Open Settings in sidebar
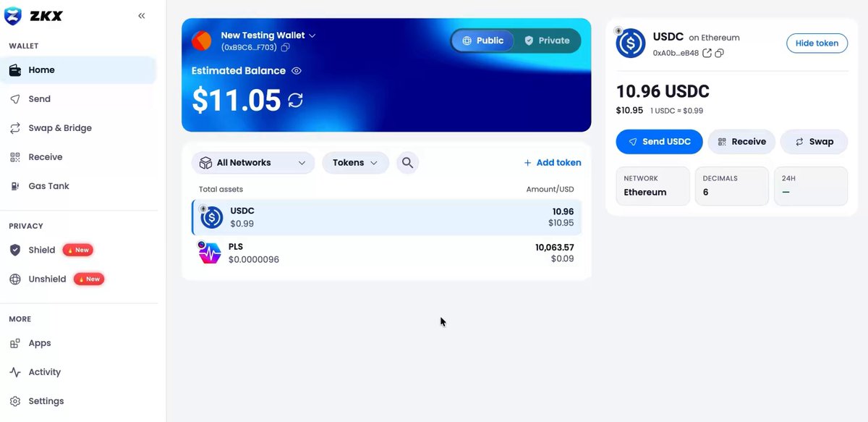Viewport: 868px width, 422px height. (78, 401)
